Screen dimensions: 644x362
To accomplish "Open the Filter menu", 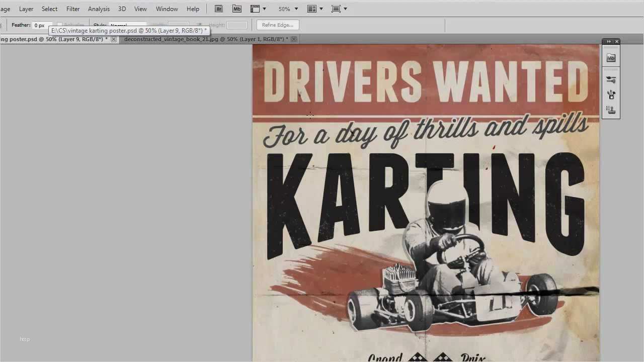I will (x=73, y=9).
